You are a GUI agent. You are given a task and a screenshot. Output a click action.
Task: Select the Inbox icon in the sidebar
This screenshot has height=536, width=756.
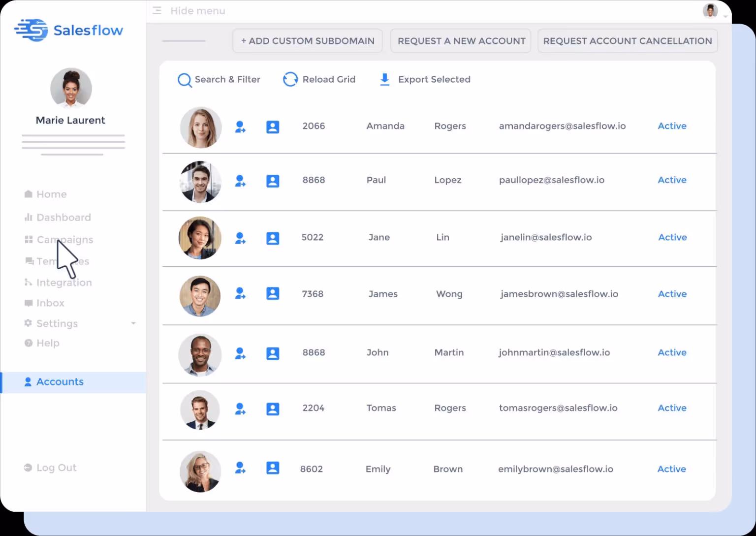(28, 303)
